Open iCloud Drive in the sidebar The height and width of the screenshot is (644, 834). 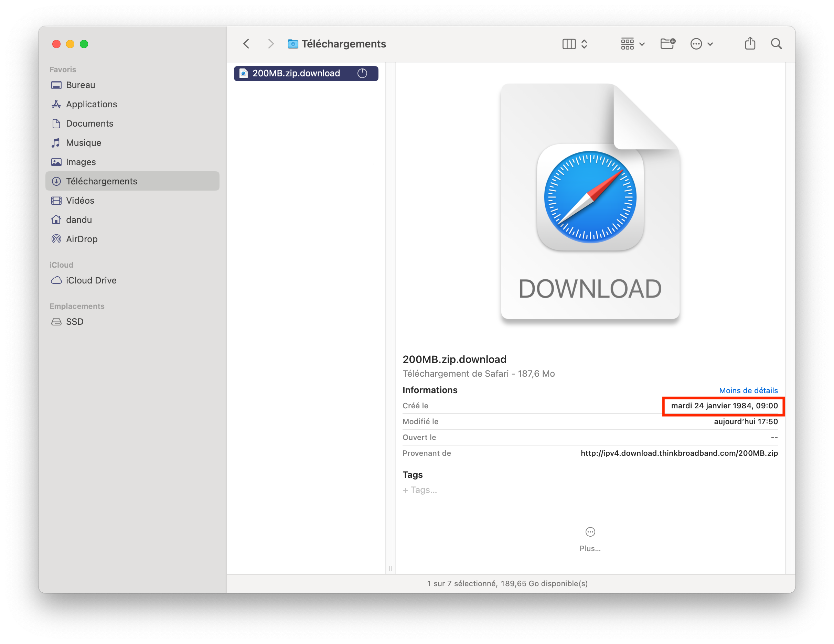pyautogui.click(x=132, y=280)
